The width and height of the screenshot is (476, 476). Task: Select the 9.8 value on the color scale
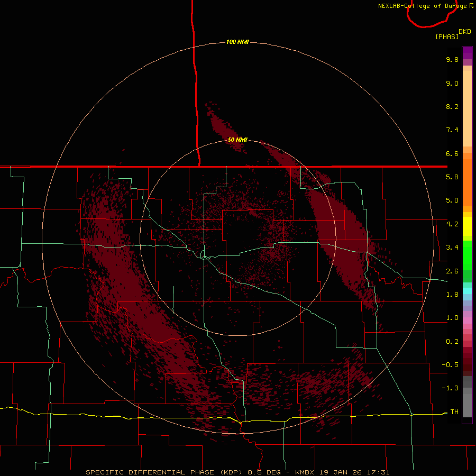tap(452, 59)
